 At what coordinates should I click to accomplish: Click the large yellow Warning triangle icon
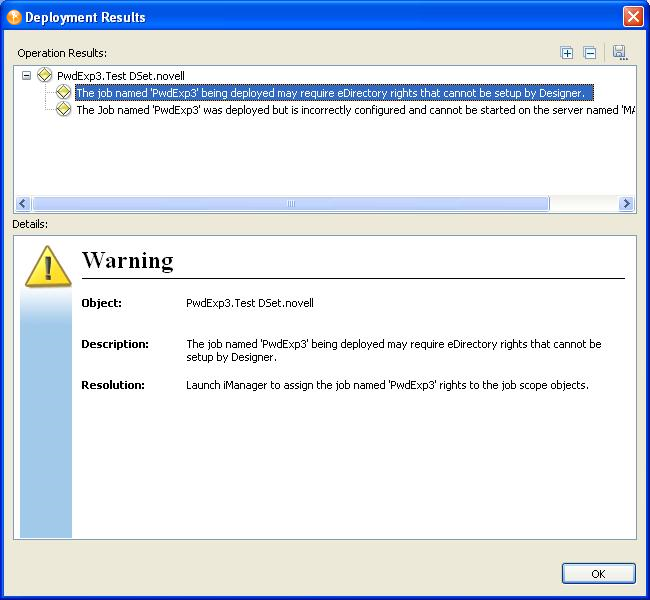pos(48,267)
